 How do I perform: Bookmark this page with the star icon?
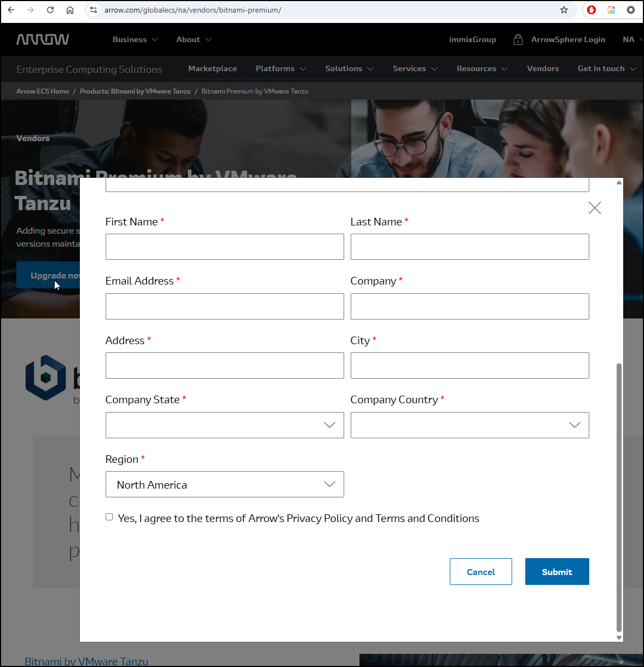[564, 10]
